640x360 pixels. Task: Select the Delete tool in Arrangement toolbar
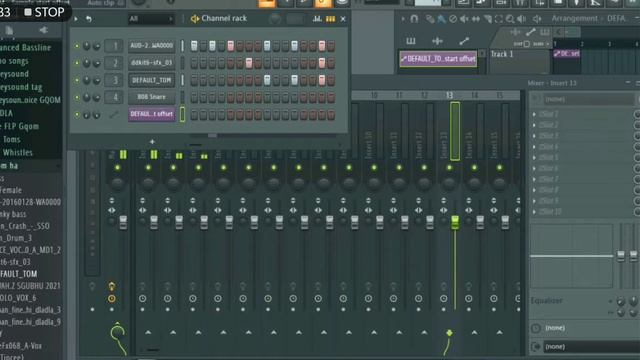click(x=453, y=19)
